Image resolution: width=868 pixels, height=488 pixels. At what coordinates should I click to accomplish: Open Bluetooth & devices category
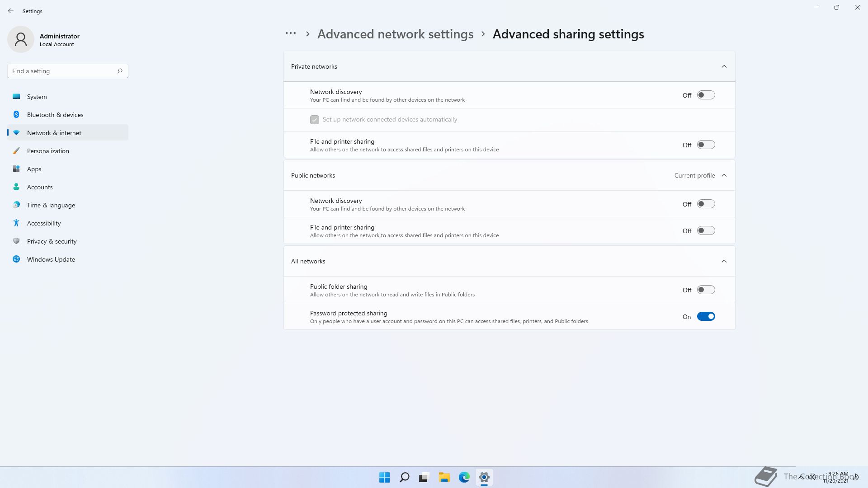click(x=68, y=115)
